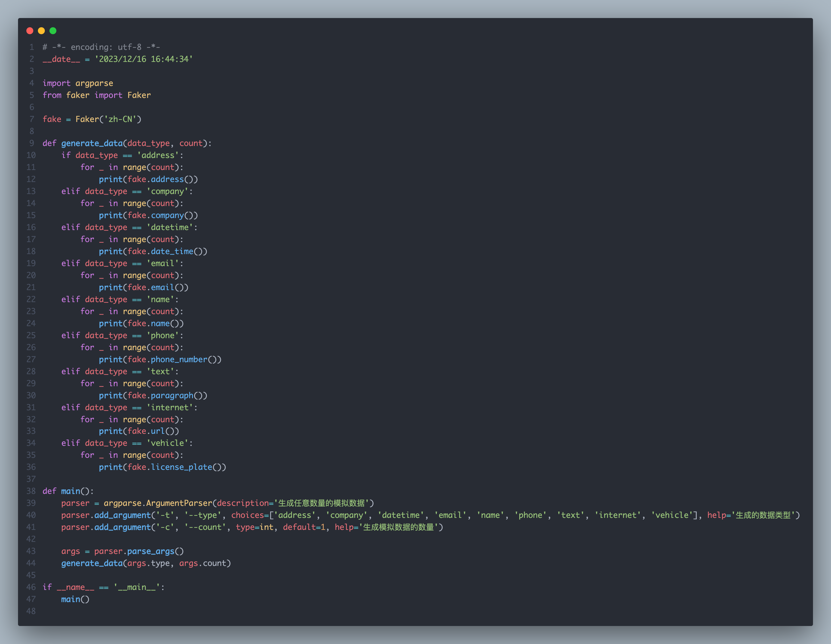Viewport: 831px width, 644px height.
Task: Click line number 38 in gutter
Action: 31,491
